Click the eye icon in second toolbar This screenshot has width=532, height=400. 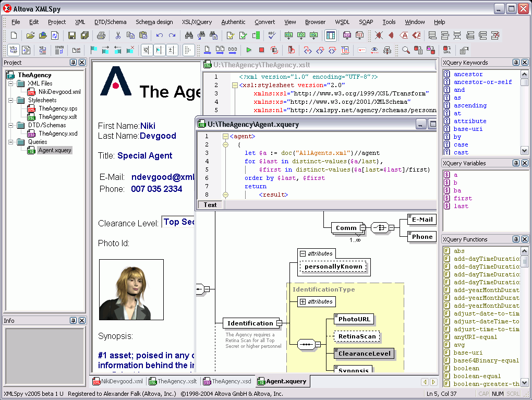coord(374,50)
